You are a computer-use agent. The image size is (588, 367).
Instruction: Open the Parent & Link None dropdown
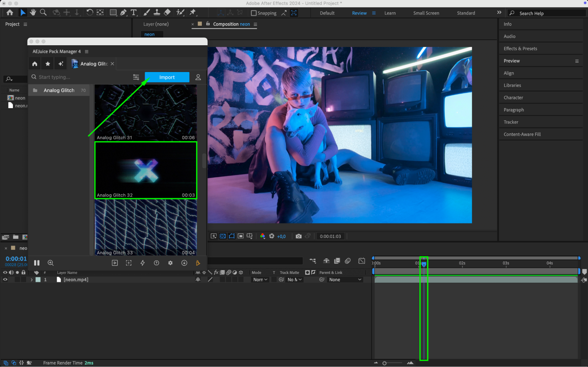point(345,280)
